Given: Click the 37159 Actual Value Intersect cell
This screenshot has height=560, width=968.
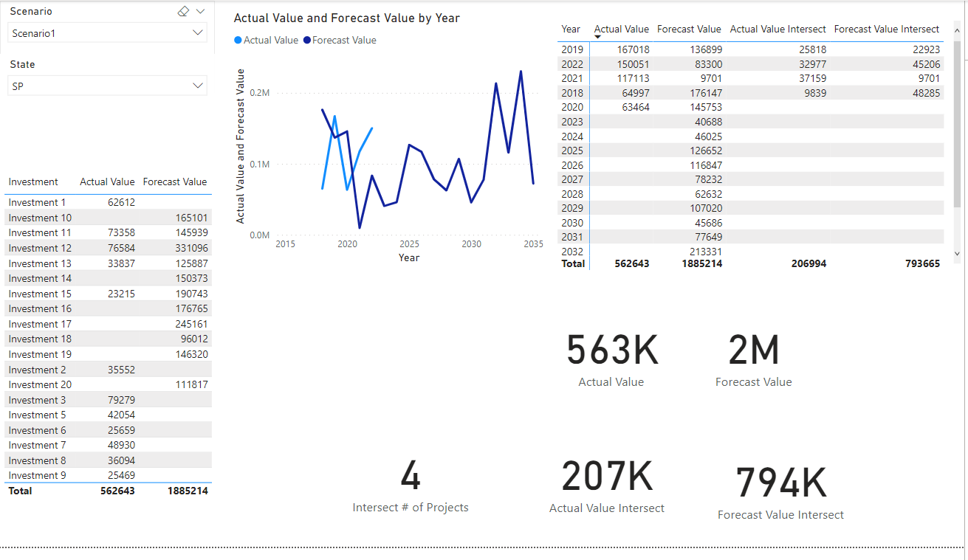Looking at the screenshot, I should pos(812,78).
